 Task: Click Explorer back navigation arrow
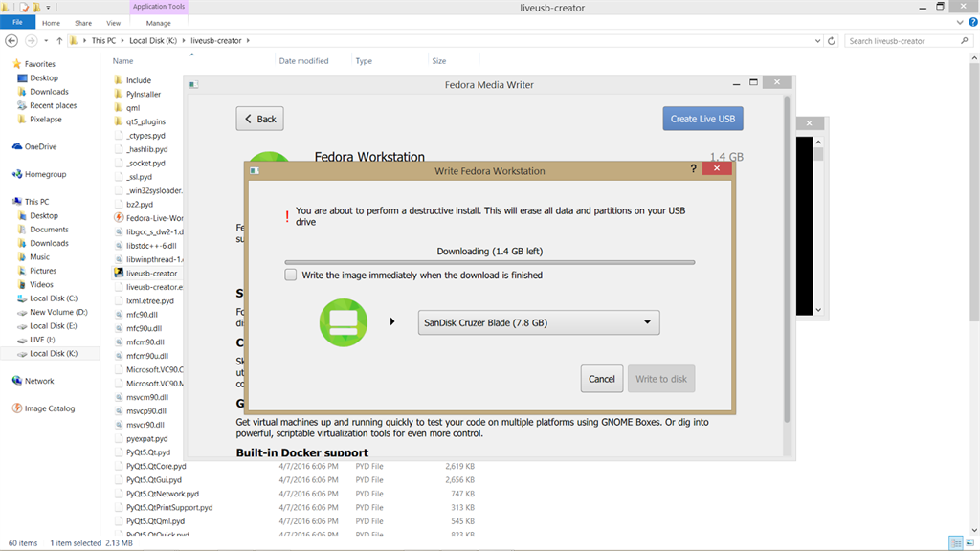(11, 40)
